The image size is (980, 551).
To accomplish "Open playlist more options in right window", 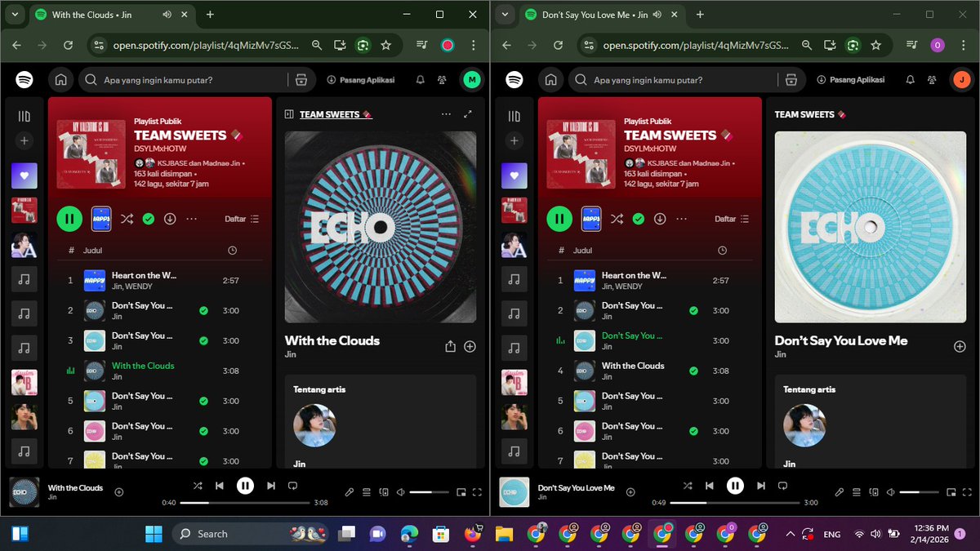I will click(x=682, y=219).
